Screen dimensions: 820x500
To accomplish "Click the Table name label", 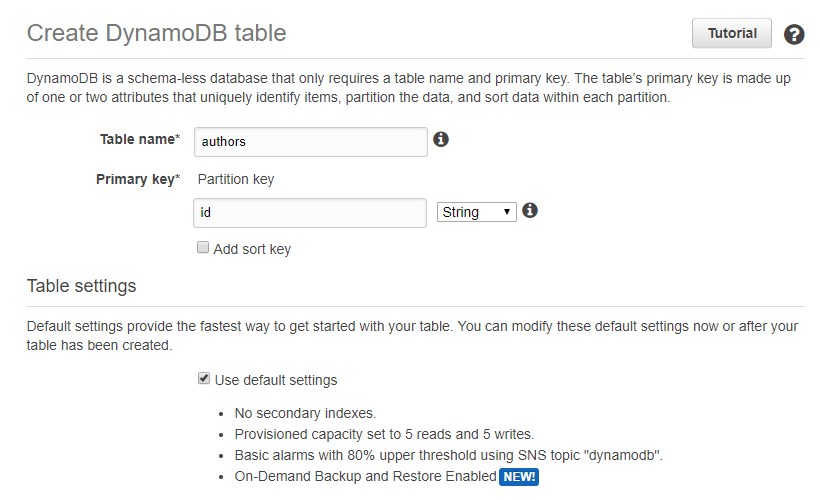I will (140, 139).
